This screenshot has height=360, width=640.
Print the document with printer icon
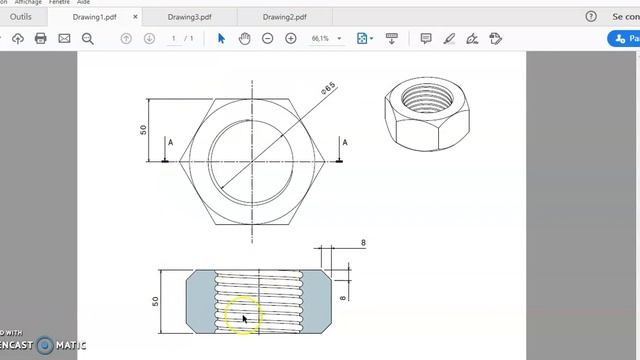click(x=41, y=39)
